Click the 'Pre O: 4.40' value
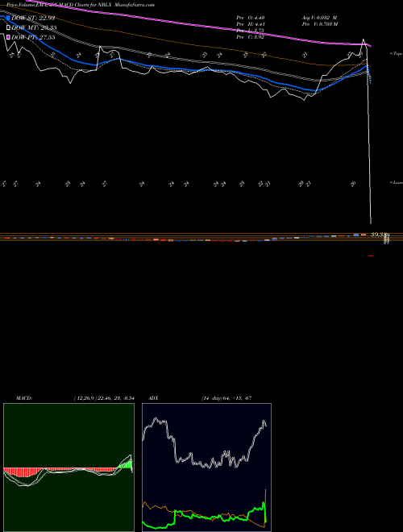Screen dimensions: 403x532 (x=251, y=18)
